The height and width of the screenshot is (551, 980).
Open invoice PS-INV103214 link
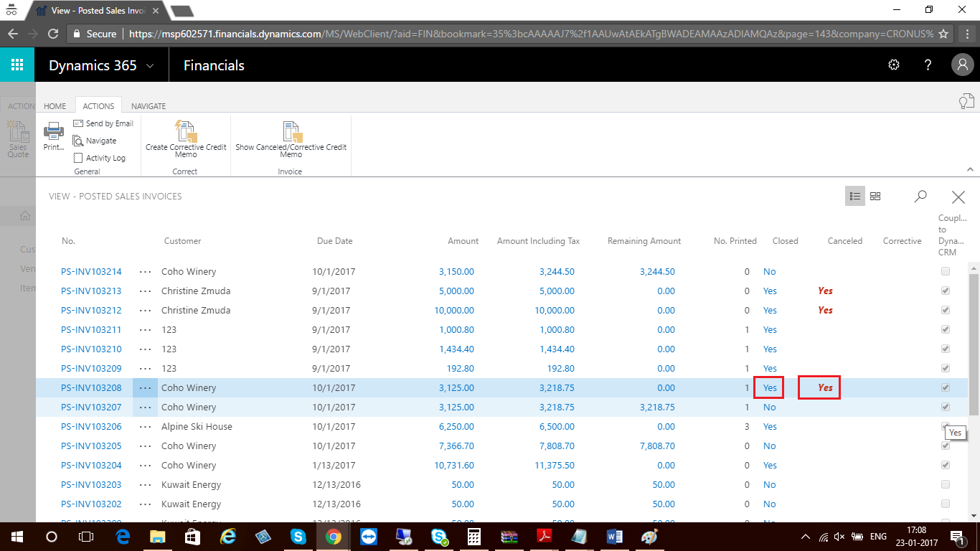click(91, 272)
